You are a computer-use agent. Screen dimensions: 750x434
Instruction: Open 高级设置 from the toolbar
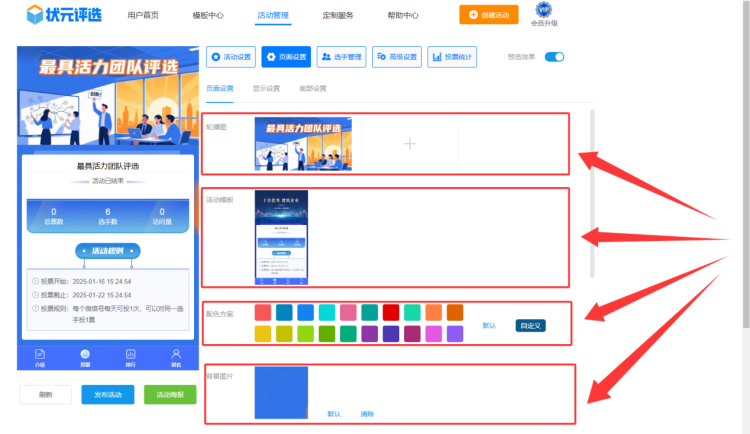(397, 57)
